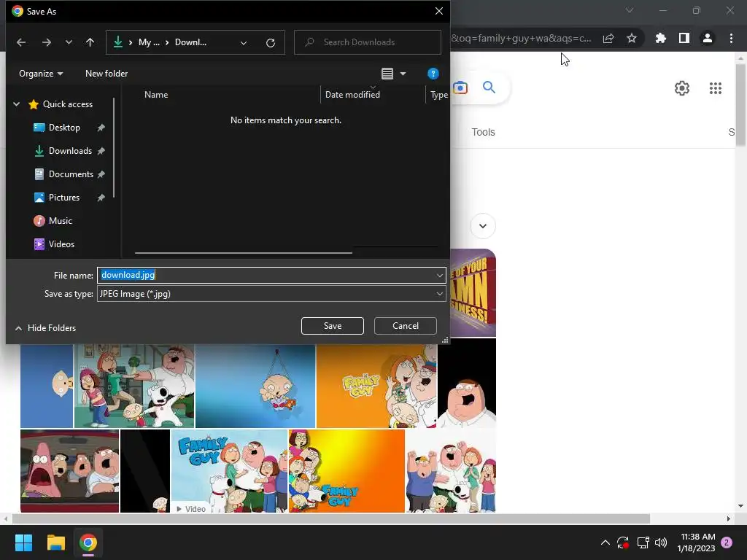This screenshot has width=747, height=560.
Task: Open File Explorer from the taskbar
Action: [x=55, y=542]
